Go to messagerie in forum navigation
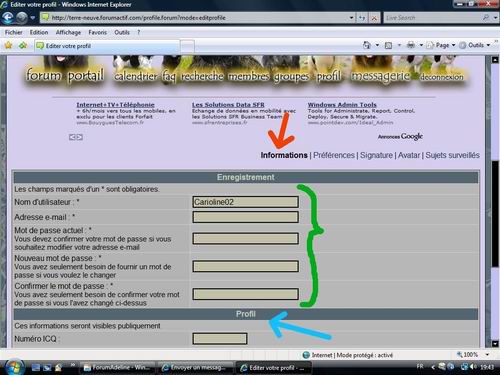Image resolution: width=500 pixels, height=375 pixels. click(380, 76)
